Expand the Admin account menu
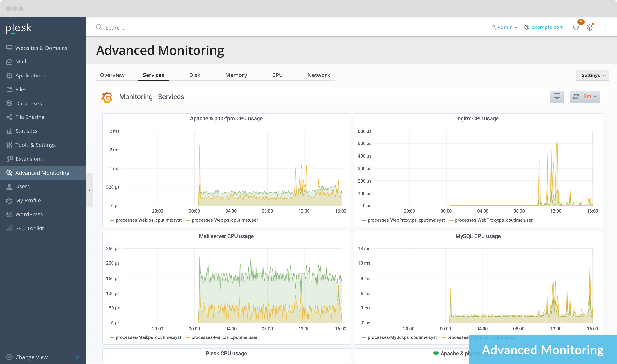The image size is (617, 364). (504, 27)
